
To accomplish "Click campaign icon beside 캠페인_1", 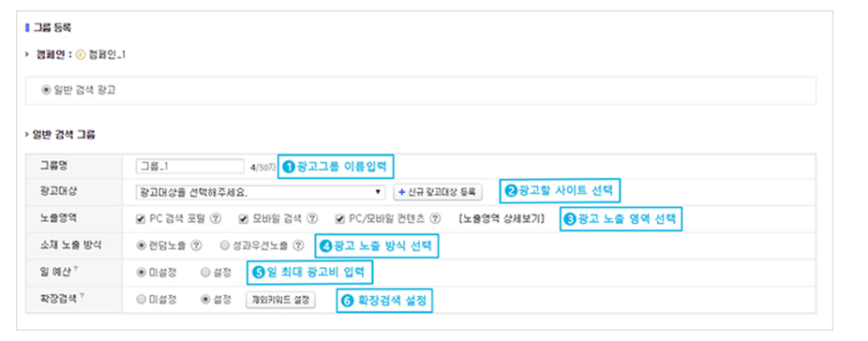I will pos(82,56).
